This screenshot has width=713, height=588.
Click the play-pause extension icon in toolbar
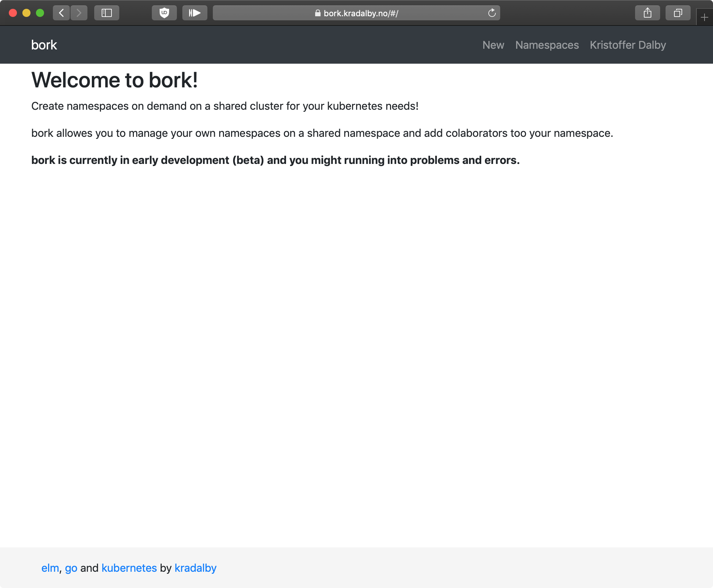(x=195, y=13)
